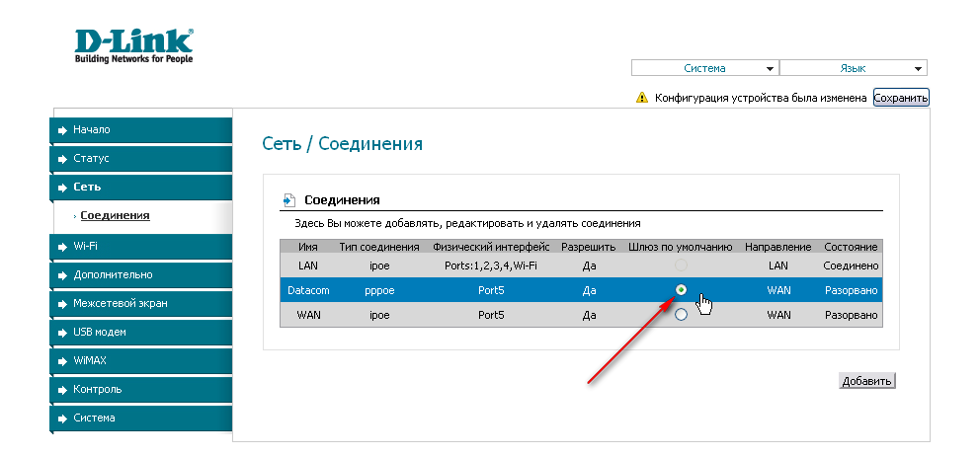
Task: Open the Datacom connection name
Action: 308,290
